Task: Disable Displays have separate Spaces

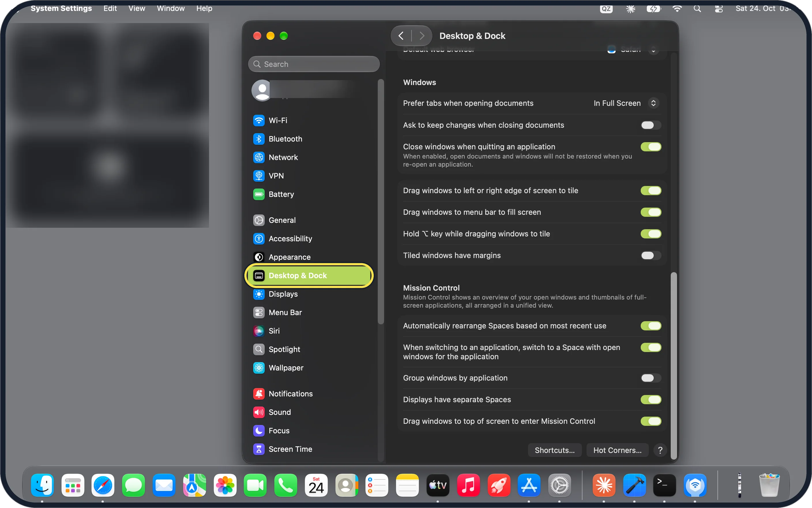Action: [x=651, y=400]
